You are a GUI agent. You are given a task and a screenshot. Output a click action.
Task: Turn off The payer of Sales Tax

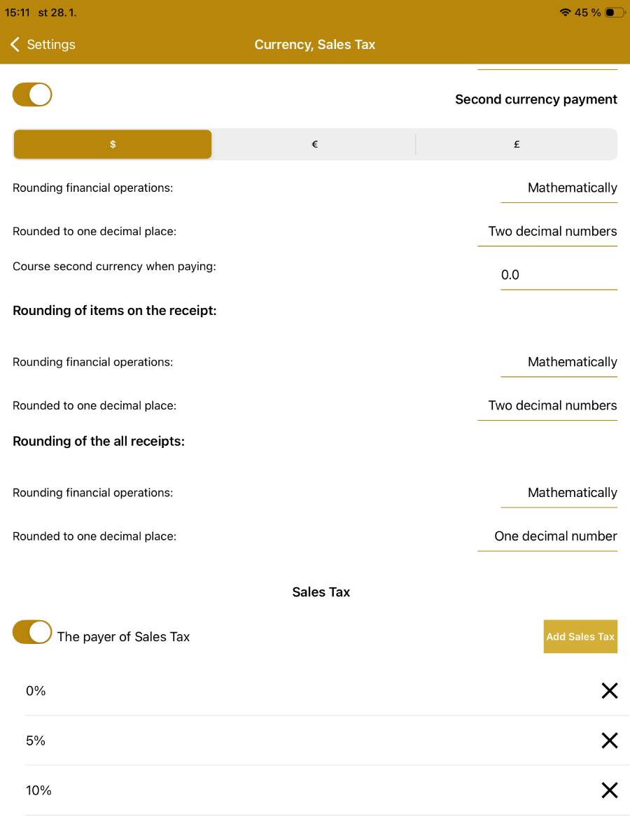point(32,631)
